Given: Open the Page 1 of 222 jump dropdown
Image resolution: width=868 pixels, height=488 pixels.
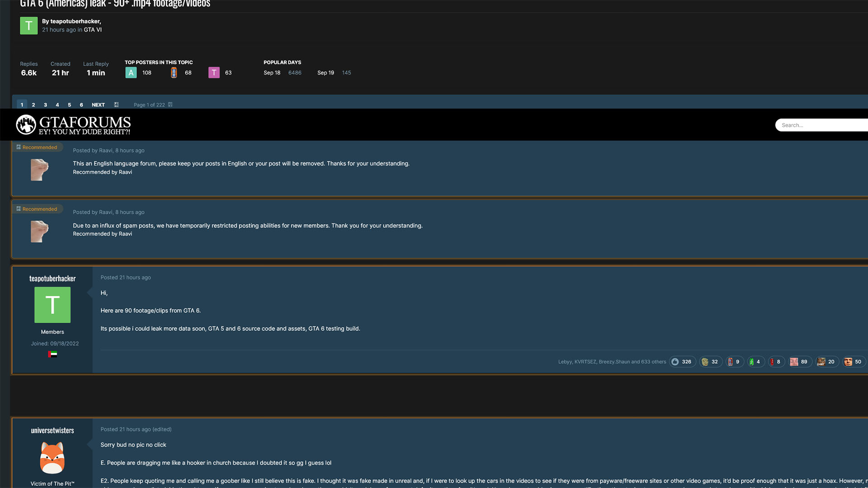Looking at the screenshot, I should tap(153, 105).
